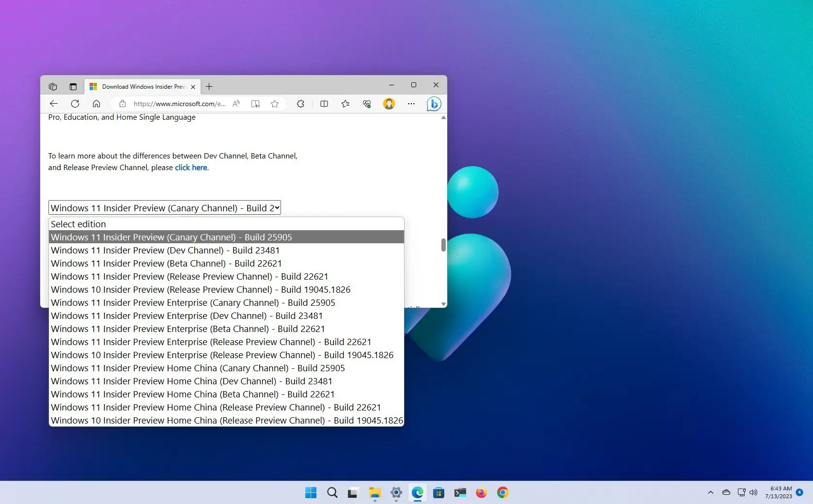Choose the Beta Channel Build 22621 edition
813x504 pixels.
coord(166,263)
